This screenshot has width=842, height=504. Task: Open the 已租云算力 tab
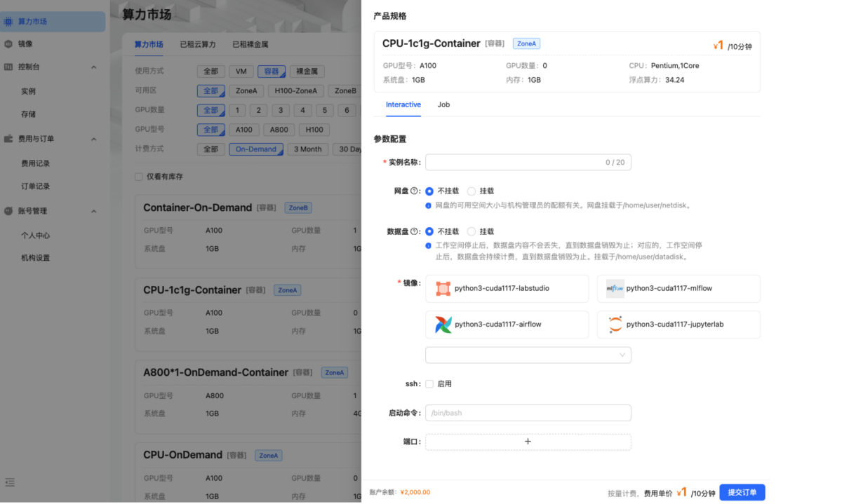[x=198, y=44]
